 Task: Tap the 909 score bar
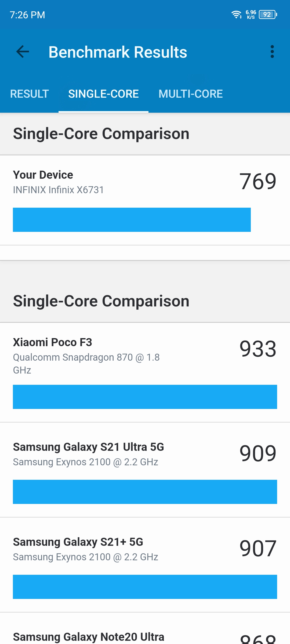[x=145, y=492]
